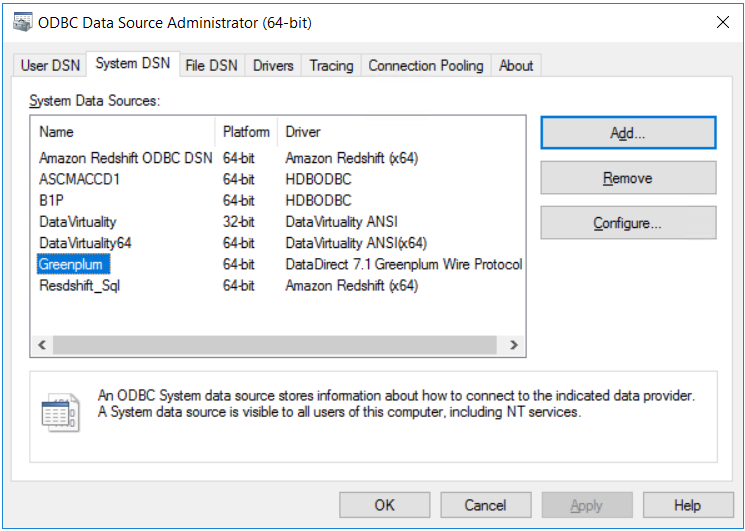Open the Tracing tab
This screenshot has height=531, width=745.
coord(331,66)
